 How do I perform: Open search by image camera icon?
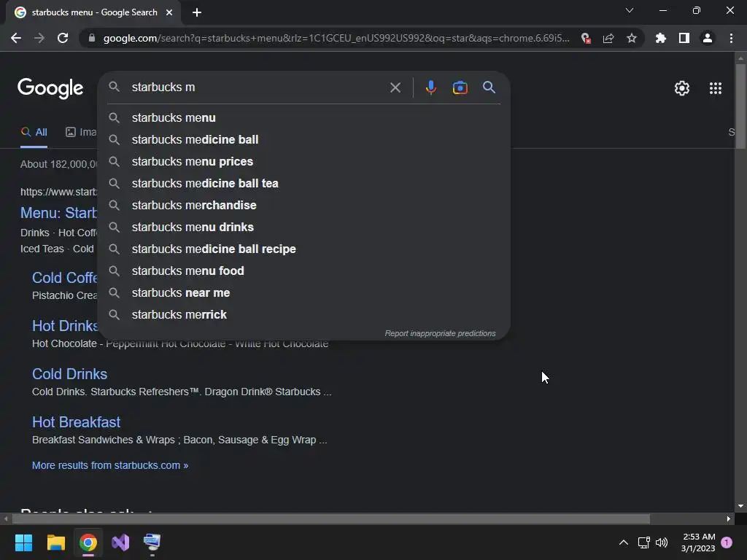point(460,87)
